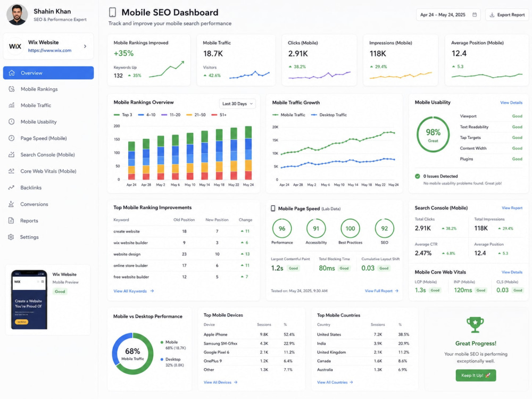
Task: Click the 68% Mobile Traffic donut chart
Action: [x=132, y=354]
